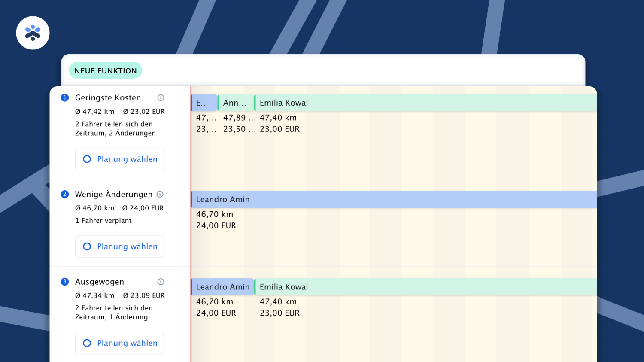This screenshot has height=362, width=644.
Task: Select Planung wählen radio under Geringste Kosten
Action: click(87, 159)
